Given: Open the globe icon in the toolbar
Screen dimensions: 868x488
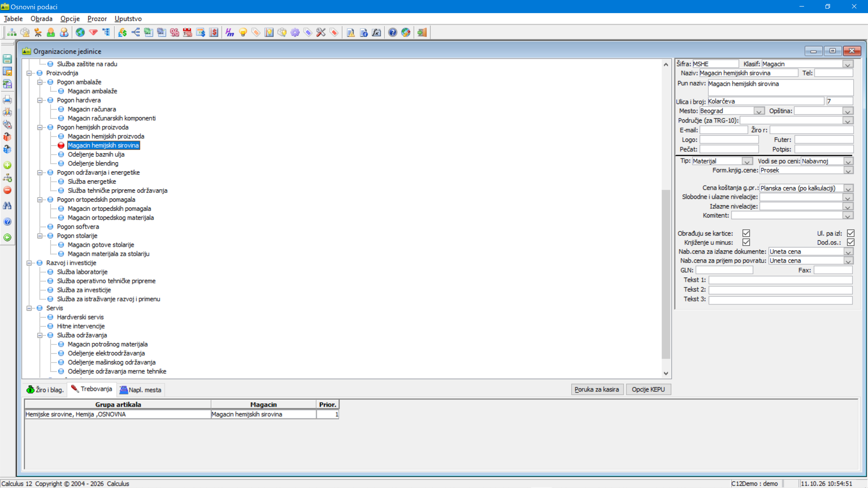Looking at the screenshot, I should (x=80, y=32).
